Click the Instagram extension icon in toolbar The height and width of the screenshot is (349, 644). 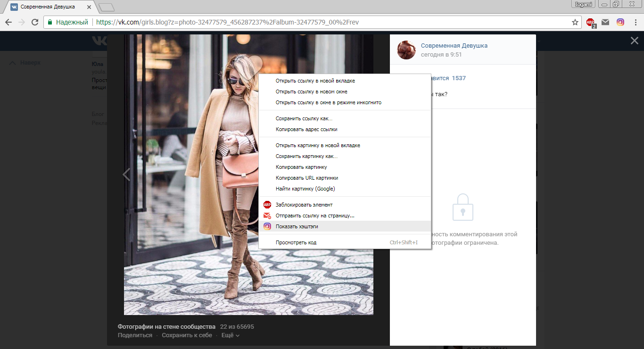[620, 22]
